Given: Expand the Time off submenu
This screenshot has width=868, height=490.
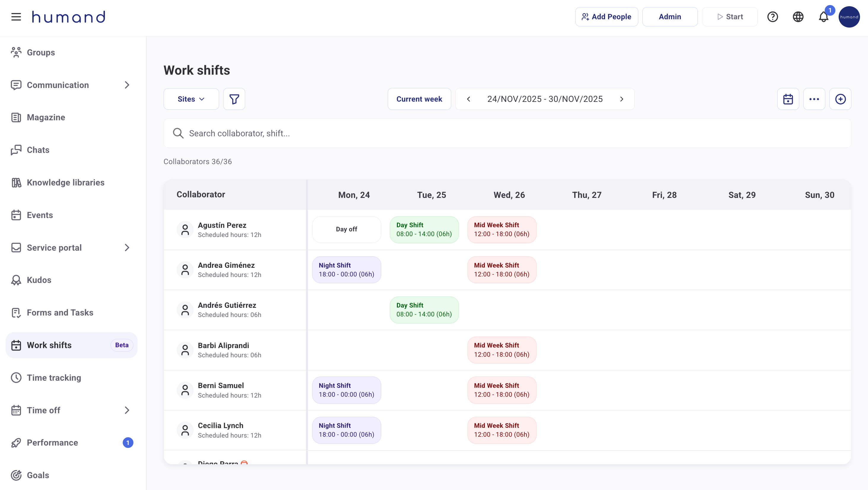Looking at the screenshot, I should pos(127,410).
